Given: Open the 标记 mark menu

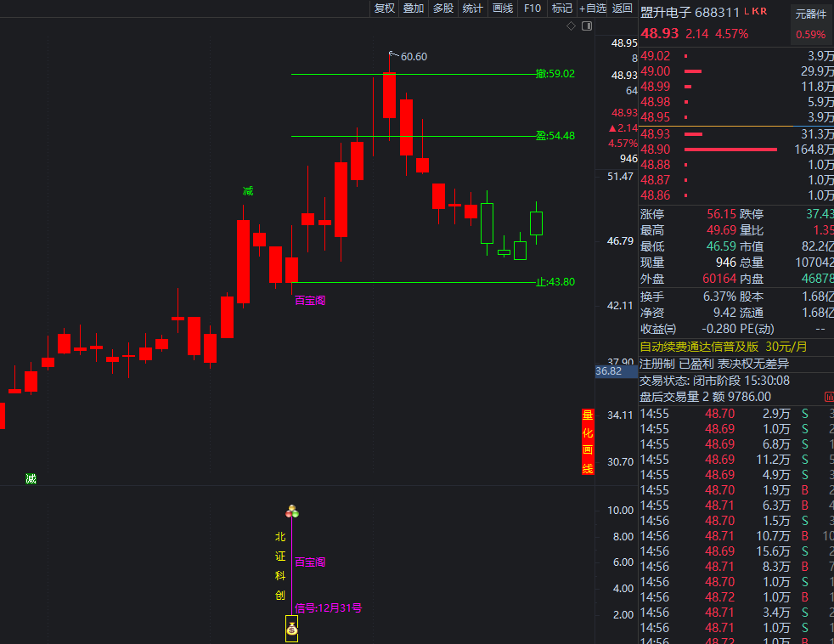Looking at the screenshot, I should click(561, 8).
